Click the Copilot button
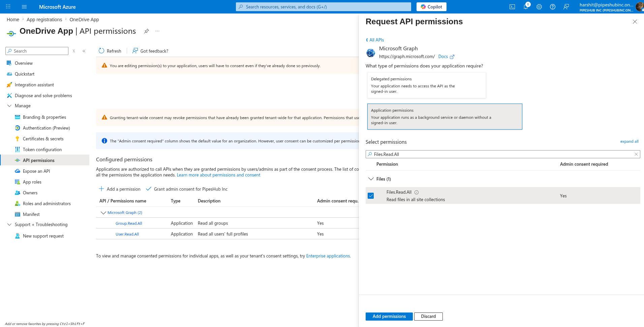 tap(431, 7)
